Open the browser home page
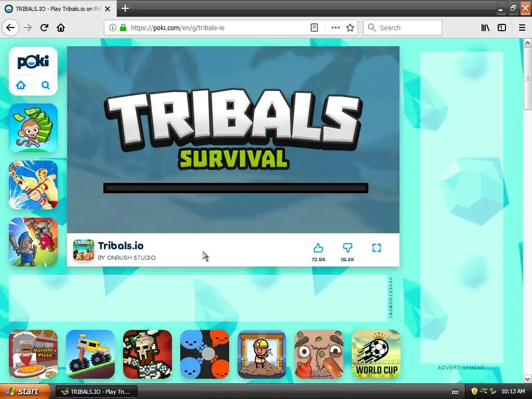Image resolution: width=532 pixels, height=399 pixels. tap(61, 28)
